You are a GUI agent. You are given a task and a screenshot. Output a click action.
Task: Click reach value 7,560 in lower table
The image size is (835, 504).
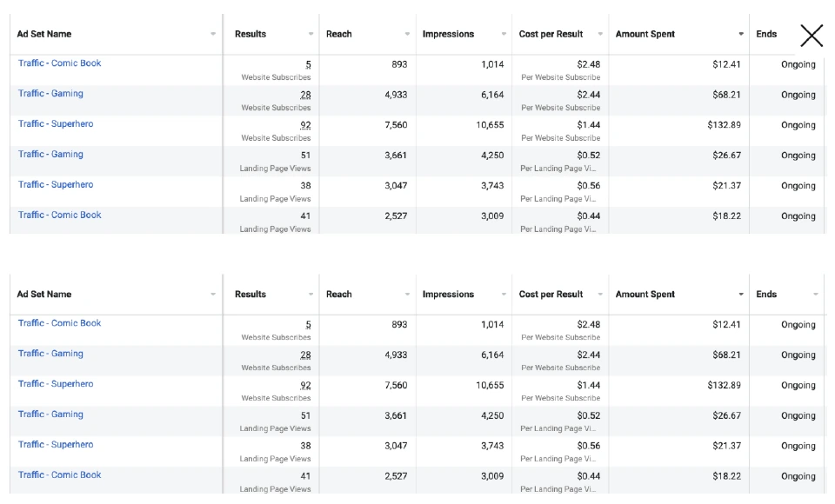click(x=396, y=385)
